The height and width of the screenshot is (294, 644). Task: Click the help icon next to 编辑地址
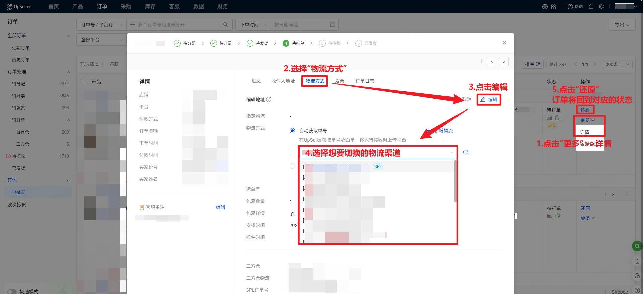coord(269,99)
